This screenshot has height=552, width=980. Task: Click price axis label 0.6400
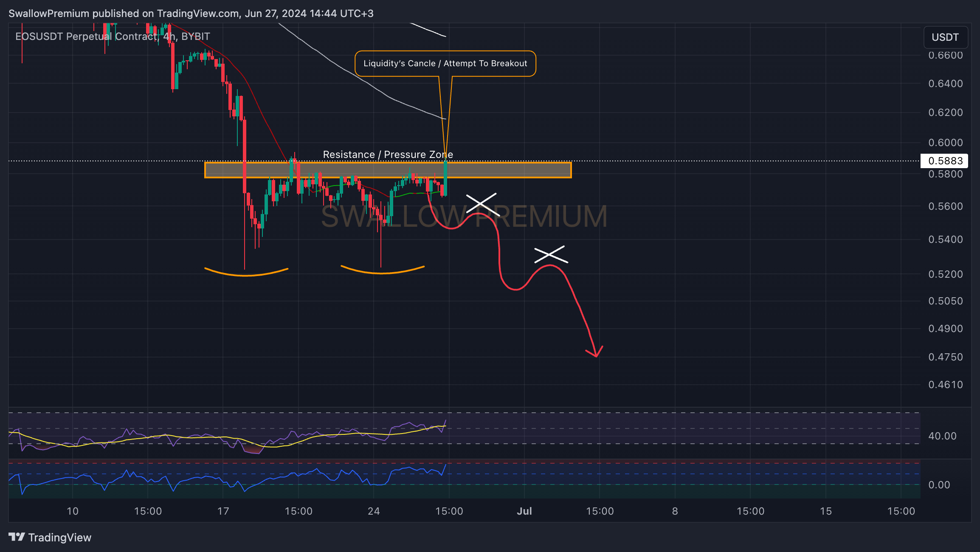point(946,84)
